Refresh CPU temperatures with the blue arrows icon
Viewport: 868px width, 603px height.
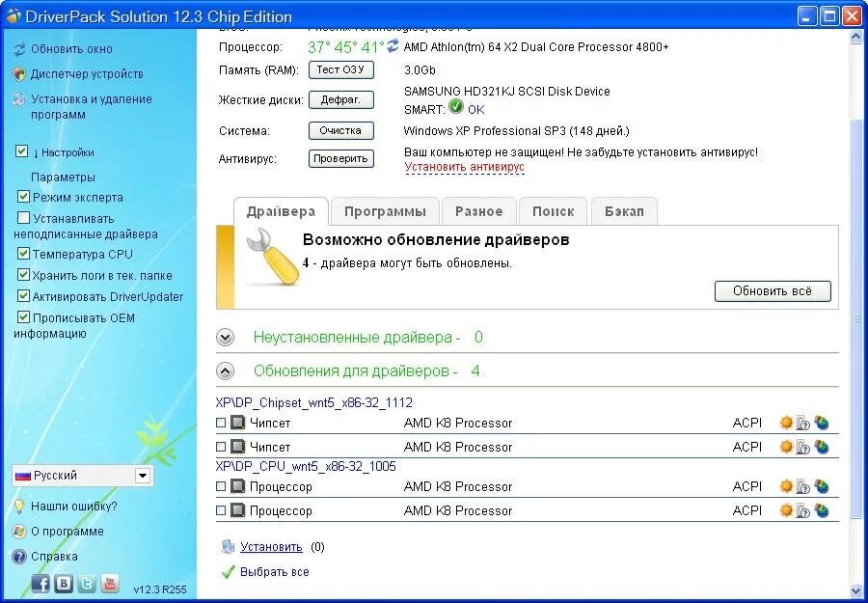pyautogui.click(x=393, y=46)
